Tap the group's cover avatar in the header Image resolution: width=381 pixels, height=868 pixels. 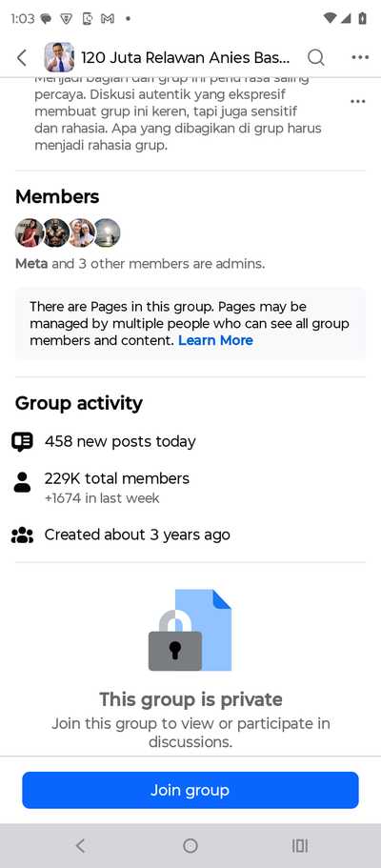(x=59, y=57)
